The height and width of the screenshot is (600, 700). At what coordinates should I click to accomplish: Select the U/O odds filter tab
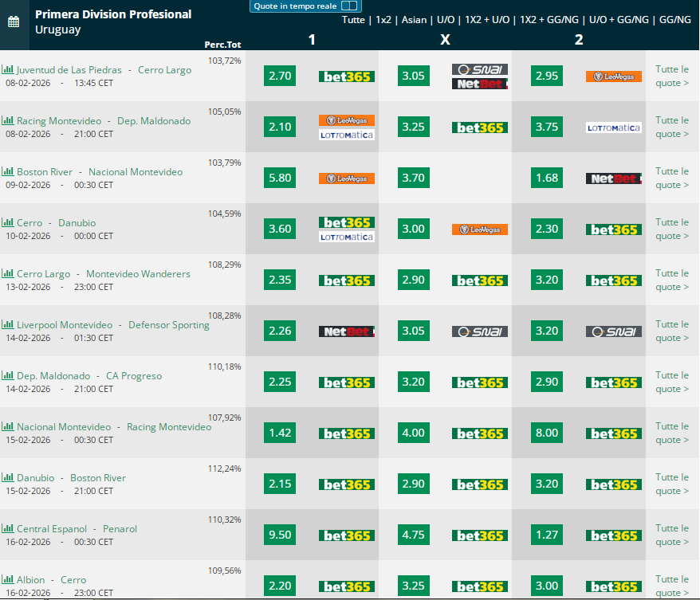tap(446, 20)
